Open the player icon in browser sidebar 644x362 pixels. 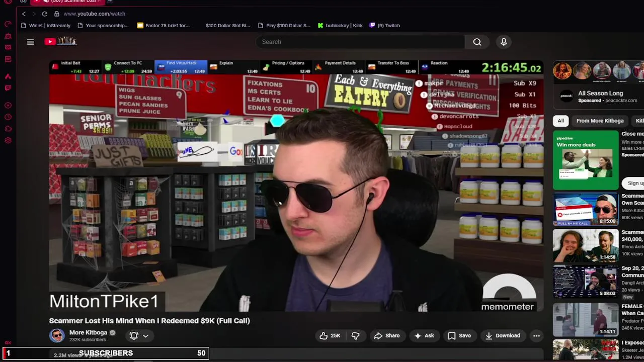8,106
